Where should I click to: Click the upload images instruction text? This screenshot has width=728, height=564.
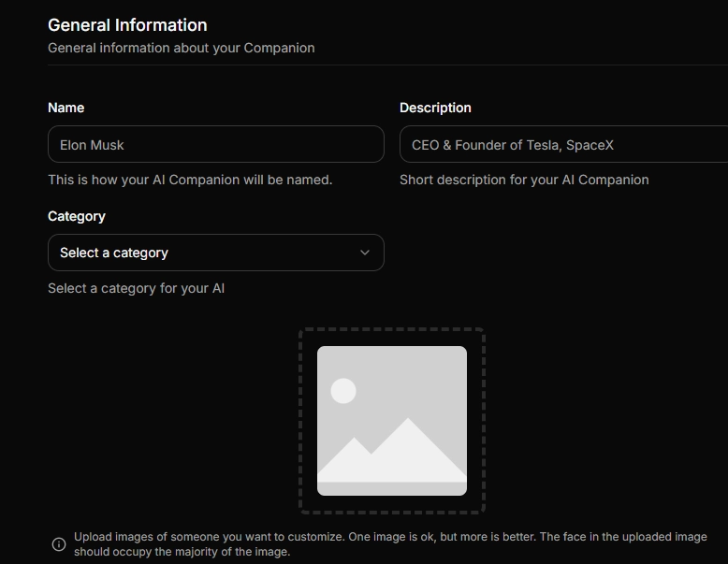point(390,544)
